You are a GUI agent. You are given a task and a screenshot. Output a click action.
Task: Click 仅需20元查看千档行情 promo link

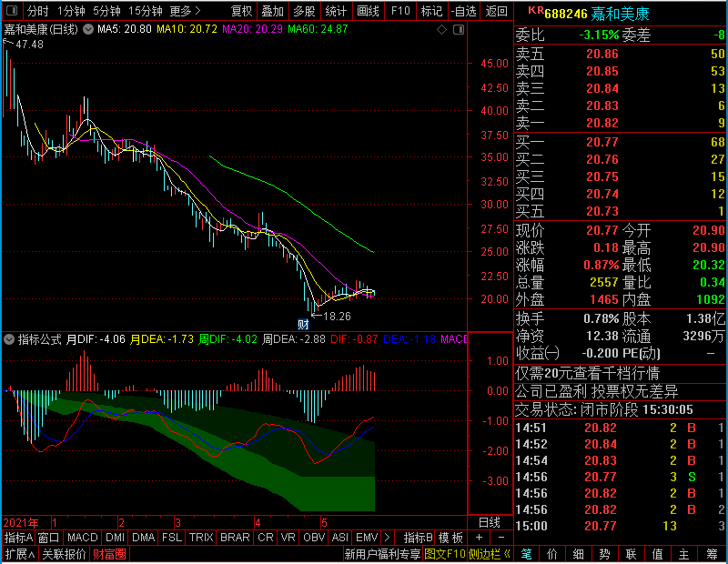tap(587, 373)
